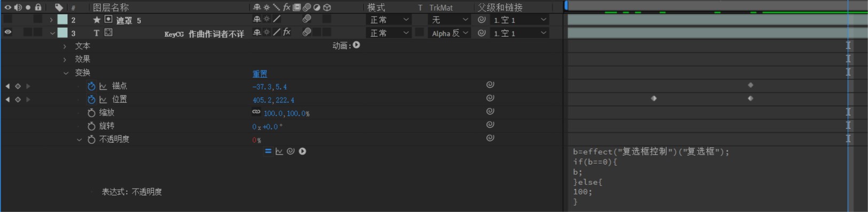Expand the 文本 property group

(x=65, y=46)
